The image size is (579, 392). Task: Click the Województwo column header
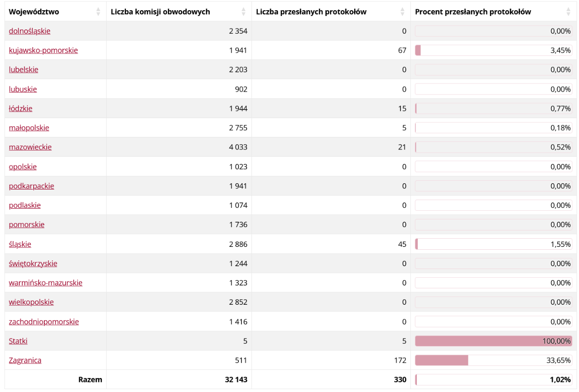34,12
